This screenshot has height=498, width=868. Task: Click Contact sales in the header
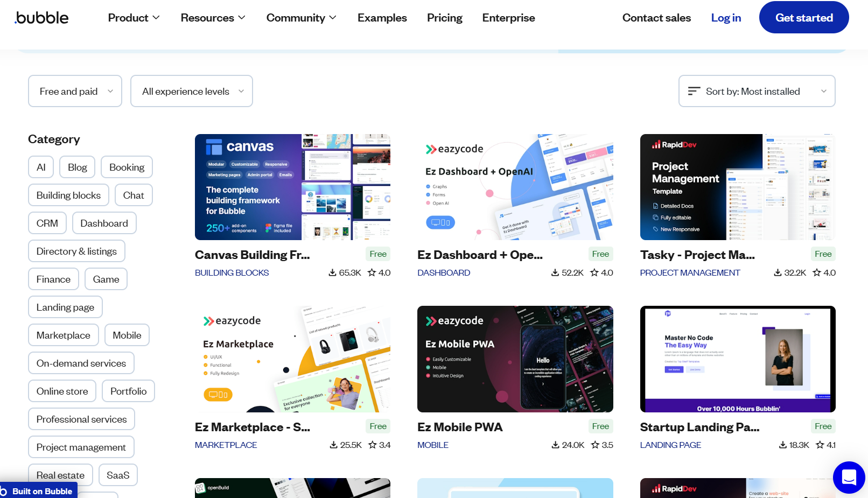pyautogui.click(x=656, y=18)
